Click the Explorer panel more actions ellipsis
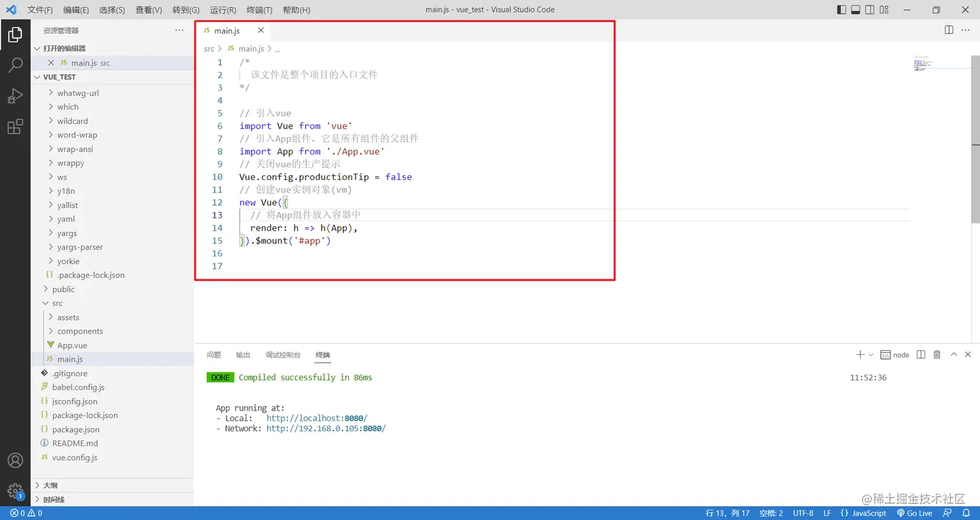This screenshot has width=980, height=520. point(180,30)
